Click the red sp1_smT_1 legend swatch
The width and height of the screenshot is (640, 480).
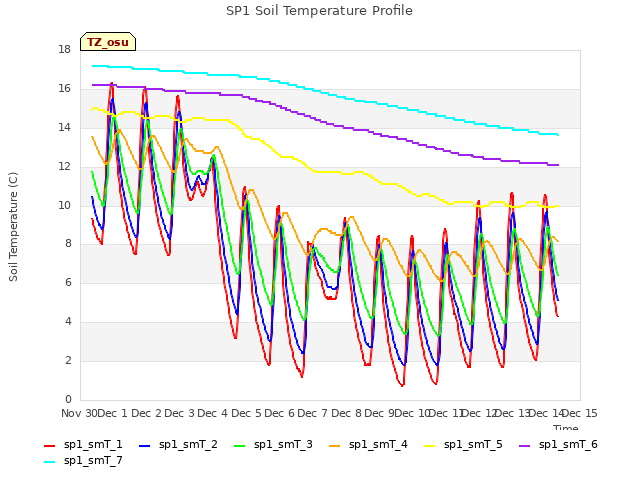(x=49, y=446)
